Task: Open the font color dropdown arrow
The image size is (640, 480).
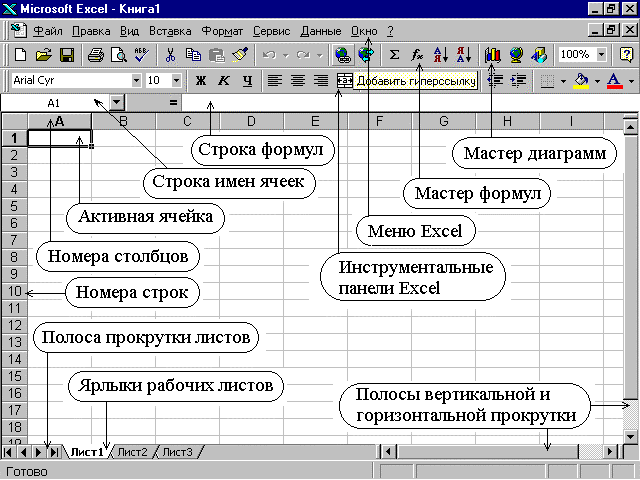Action: click(631, 81)
